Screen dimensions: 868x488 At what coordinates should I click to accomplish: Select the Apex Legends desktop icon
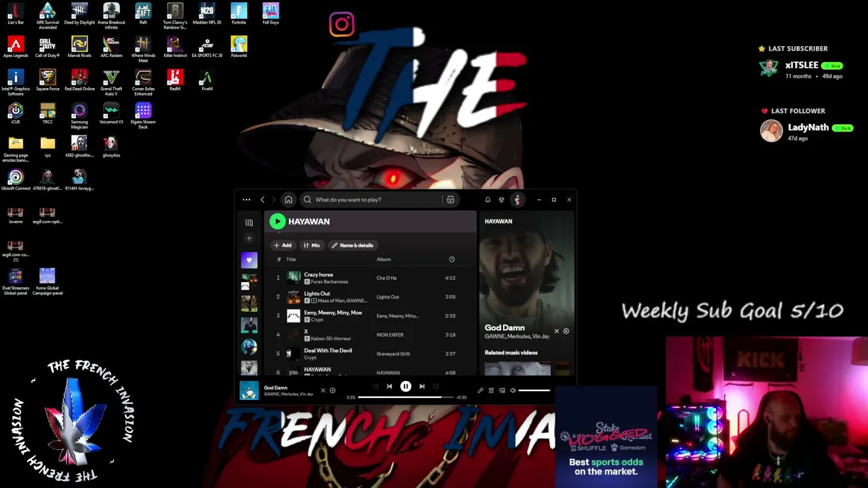tap(16, 47)
